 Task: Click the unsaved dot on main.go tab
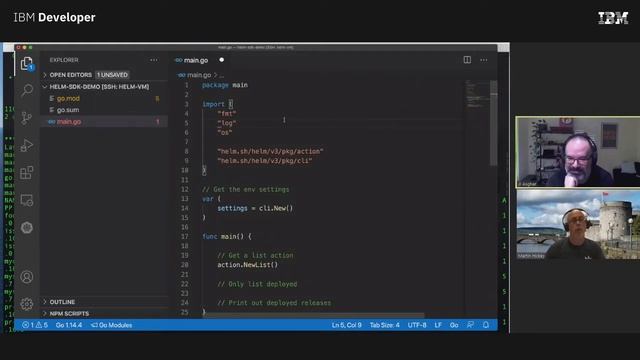(x=221, y=60)
